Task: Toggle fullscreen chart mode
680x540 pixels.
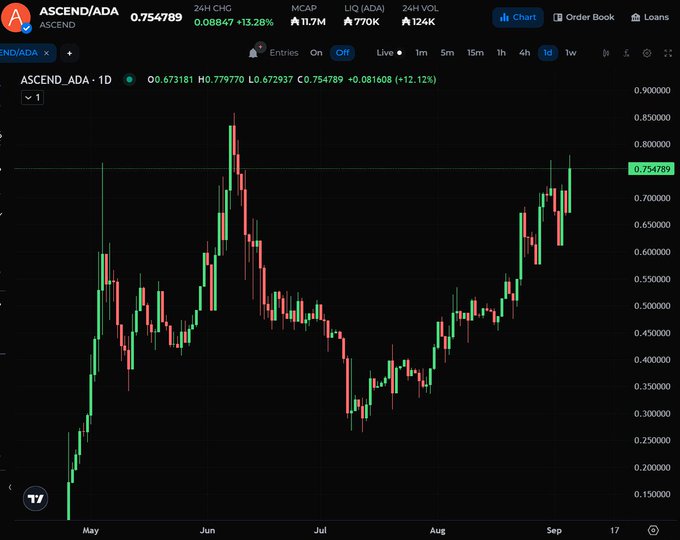Action: tap(668, 53)
